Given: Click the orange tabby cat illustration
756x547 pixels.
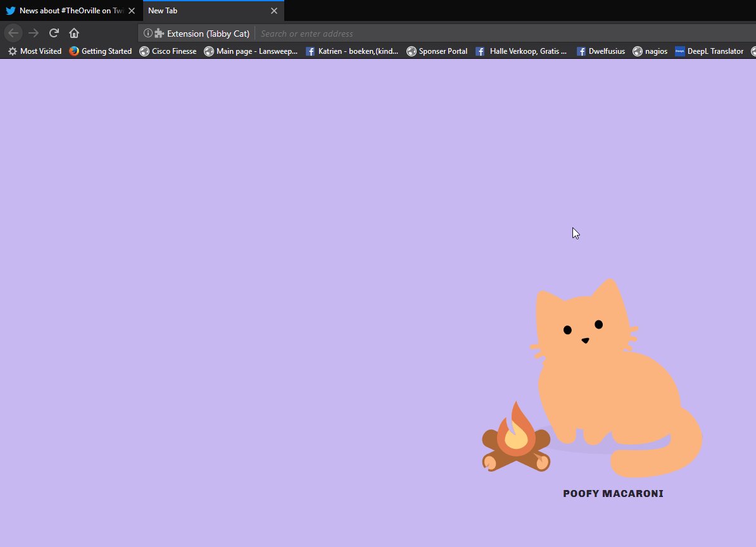Looking at the screenshot, I should click(x=617, y=379).
